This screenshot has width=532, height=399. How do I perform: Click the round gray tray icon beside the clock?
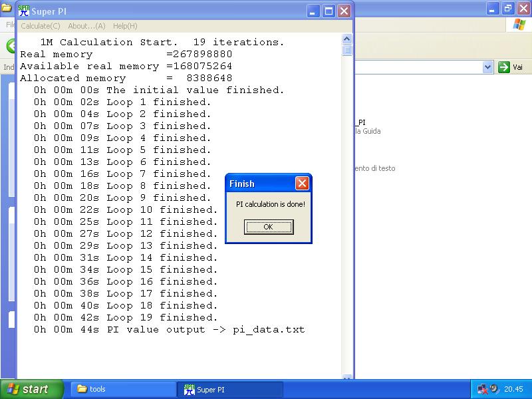tap(494, 388)
